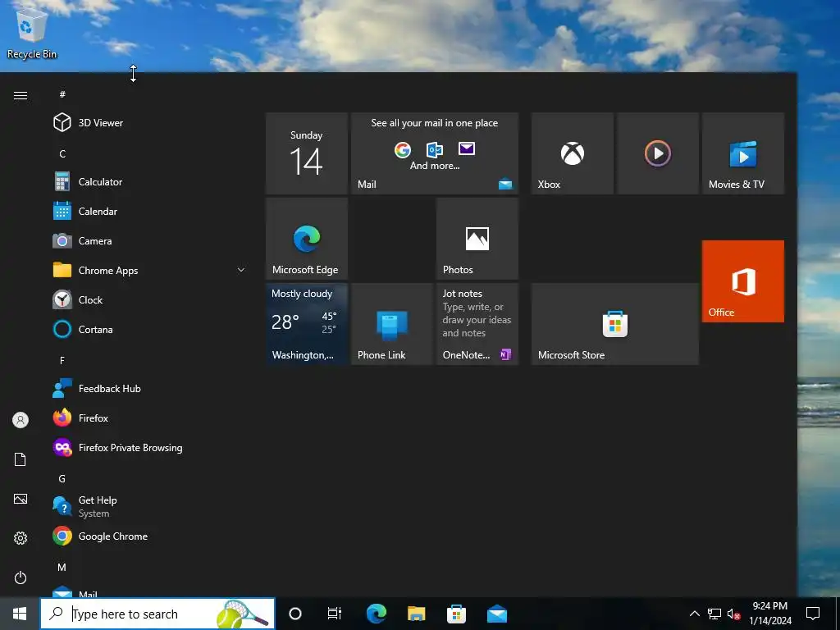The height and width of the screenshot is (630, 840).
Task: Open the clock showing 9:24 PM
Action: tap(769, 614)
